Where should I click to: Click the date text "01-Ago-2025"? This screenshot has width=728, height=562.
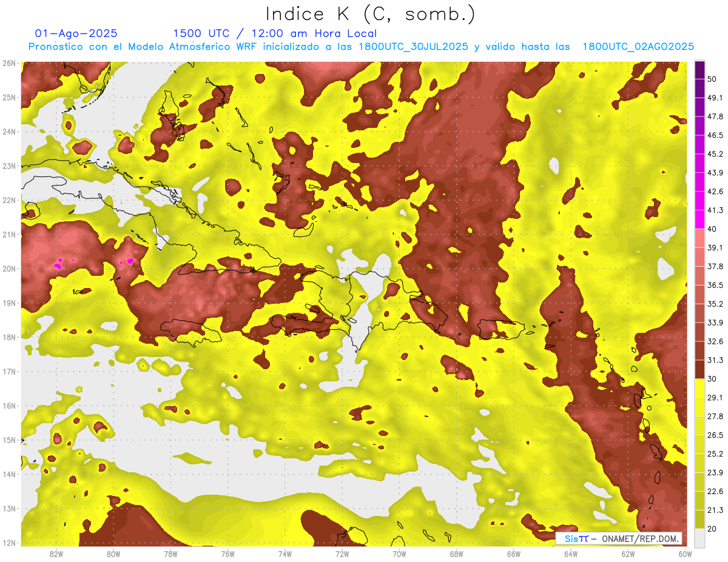pyautogui.click(x=76, y=33)
